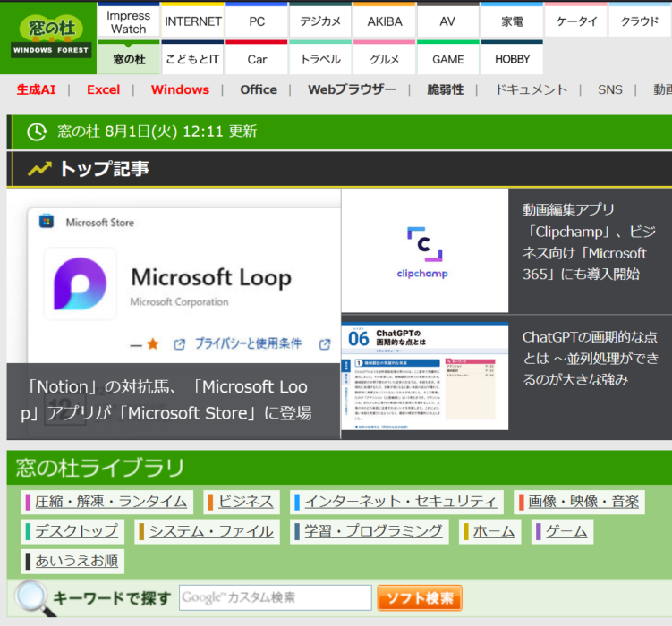Switch to the Impress Watch tab
The image size is (672, 626).
coord(129,21)
